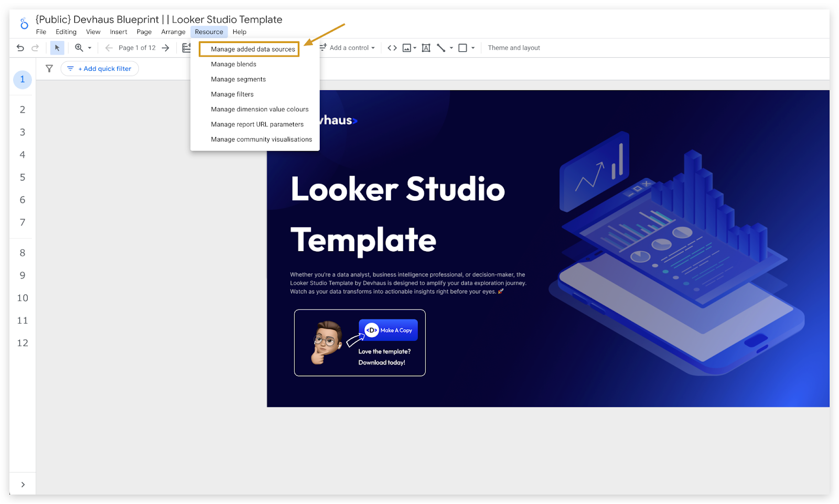Select page 6 in the page list
The width and height of the screenshot is (839, 504).
point(23,200)
